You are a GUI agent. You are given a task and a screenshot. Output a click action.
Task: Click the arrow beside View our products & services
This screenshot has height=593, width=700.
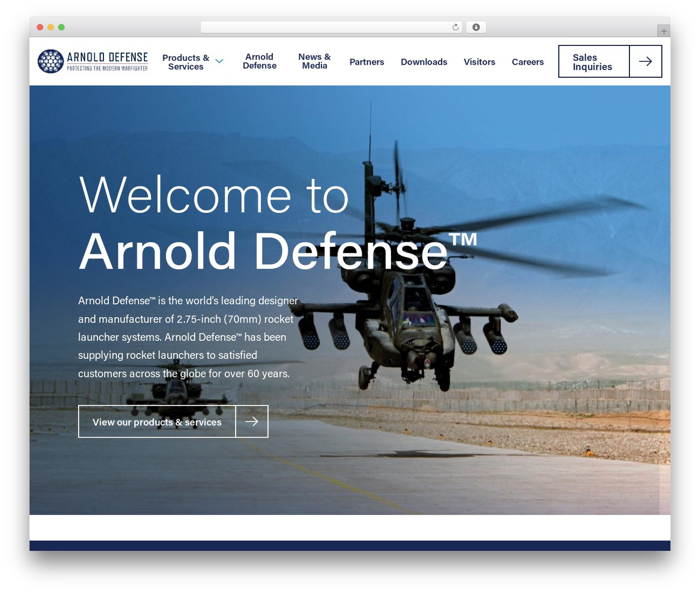pos(252,421)
